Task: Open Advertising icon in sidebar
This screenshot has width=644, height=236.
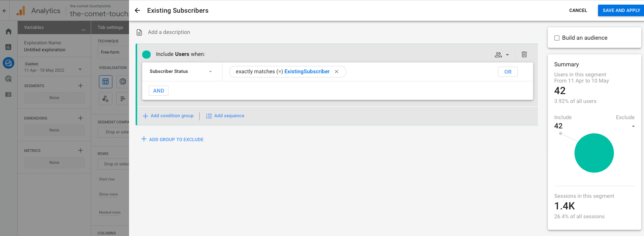Action: (8, 79)
